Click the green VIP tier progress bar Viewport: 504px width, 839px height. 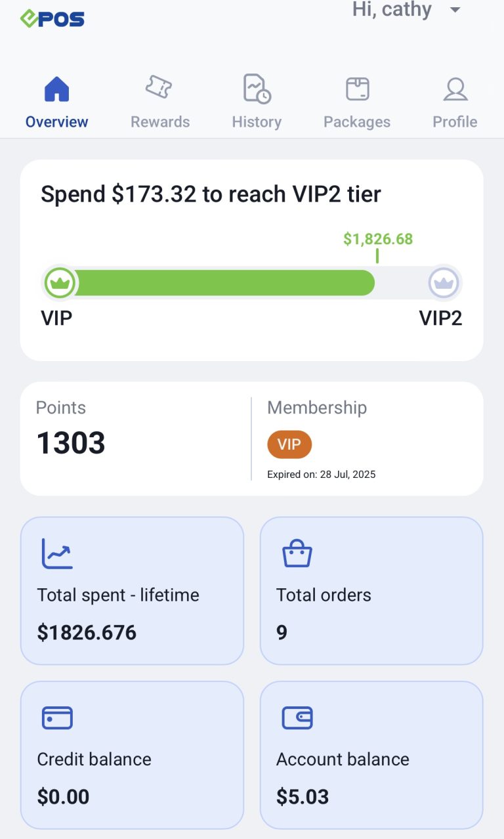tap(223, 283)
